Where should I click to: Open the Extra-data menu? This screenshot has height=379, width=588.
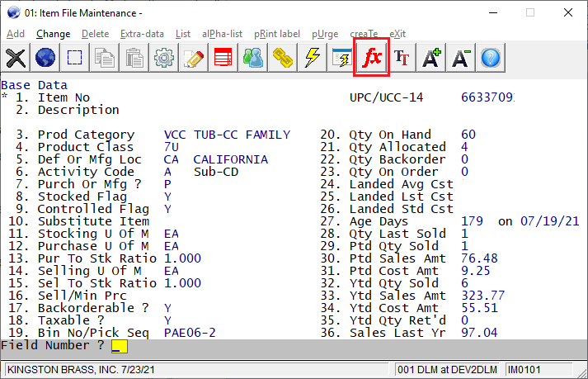[142, 34]
